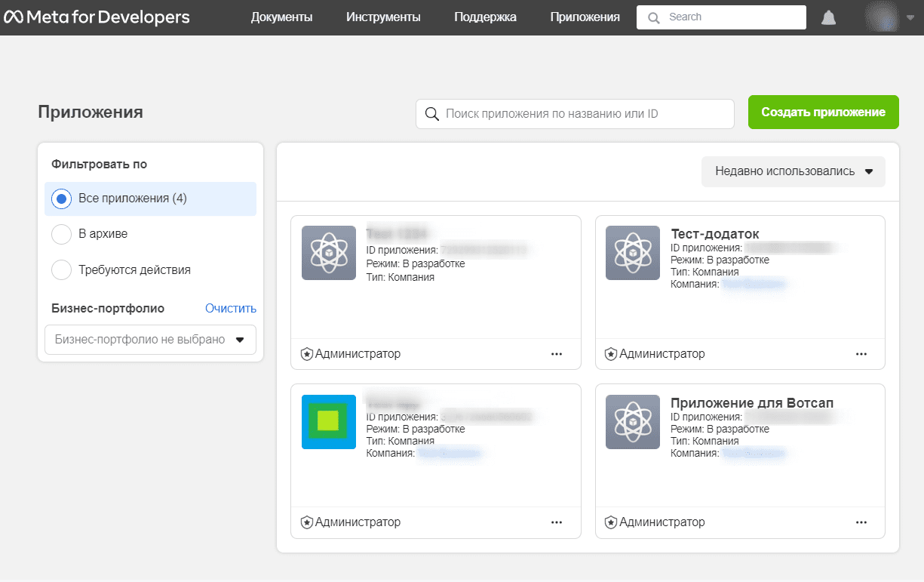
Task: Click magnifier icon in top Search box
Action: [654, 17]
